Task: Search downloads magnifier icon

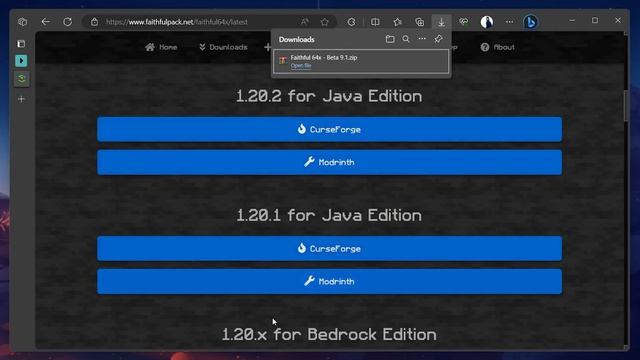Action: pyautogui.click(x=406, y=39)
